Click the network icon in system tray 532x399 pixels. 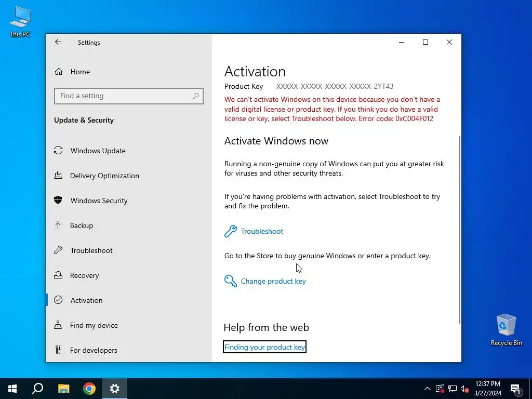coord(453,389)
